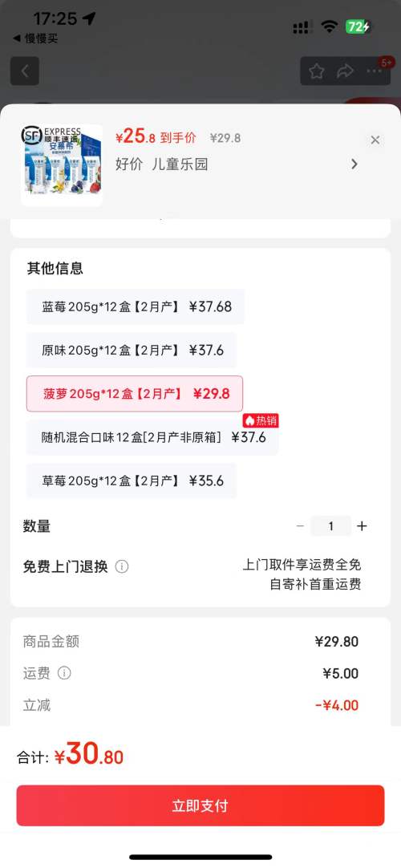
Task: Tap the back arrow icon
Action: (x=24, y=71)
